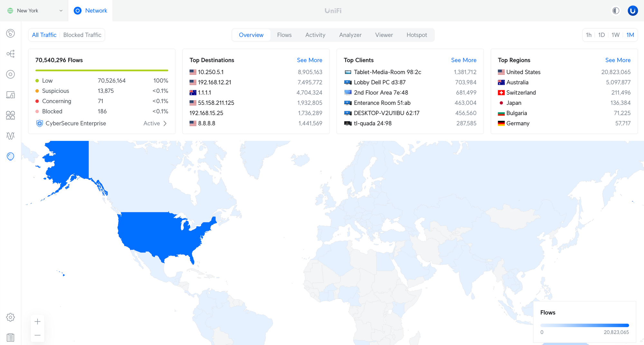The image size is (644, 345).
Task: Expand Top Regions with See More
Action: point(618,60)
